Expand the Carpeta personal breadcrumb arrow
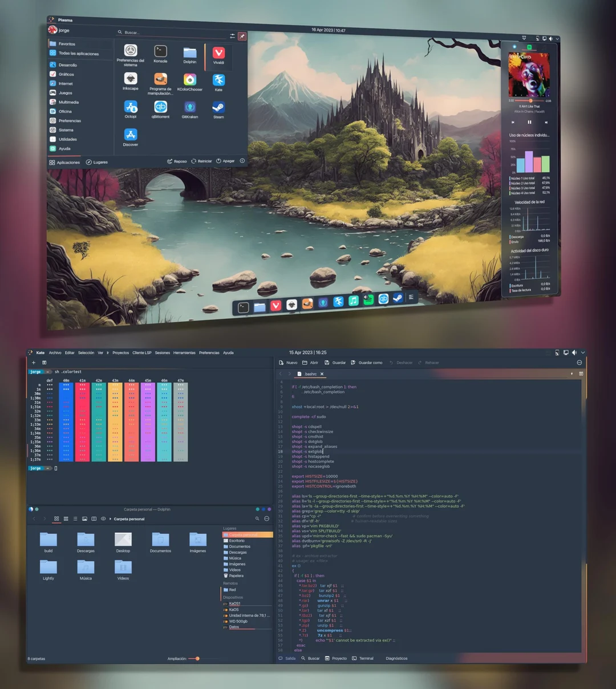The width and height of the screenshot is (616, 689). (111, 518)
